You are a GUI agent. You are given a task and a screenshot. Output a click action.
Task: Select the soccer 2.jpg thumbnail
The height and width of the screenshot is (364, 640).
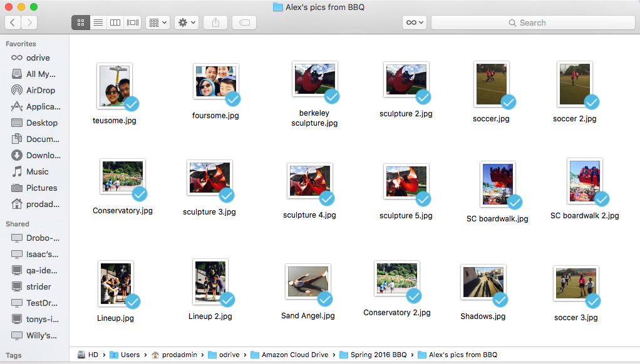[575, 84]
